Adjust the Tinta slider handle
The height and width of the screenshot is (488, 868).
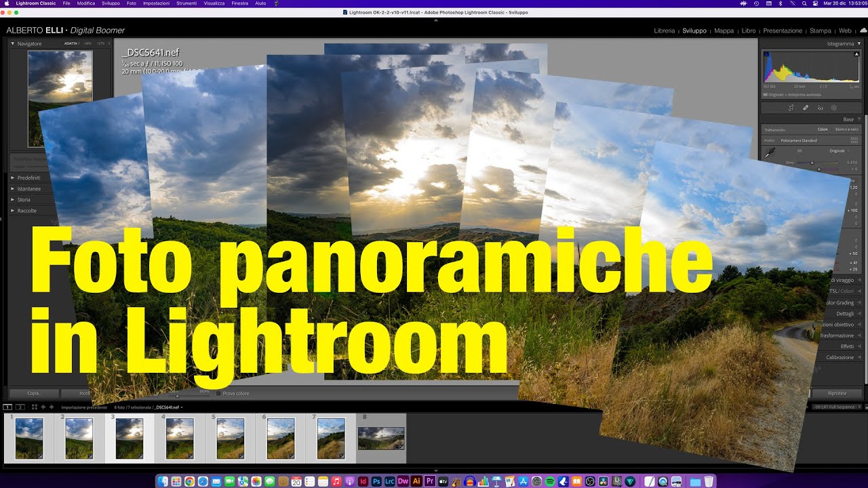(x=818, y=169)
